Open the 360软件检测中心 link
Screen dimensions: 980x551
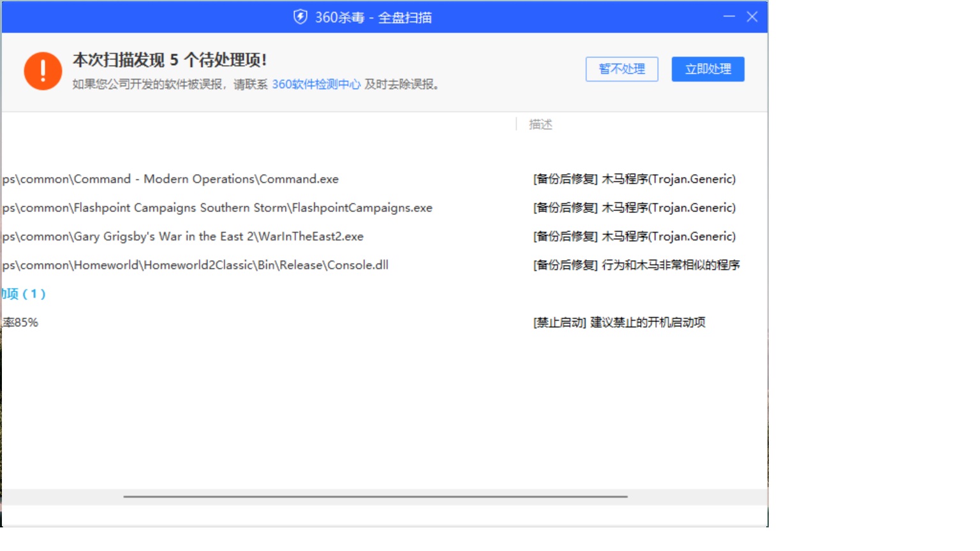tap(316, 84)
